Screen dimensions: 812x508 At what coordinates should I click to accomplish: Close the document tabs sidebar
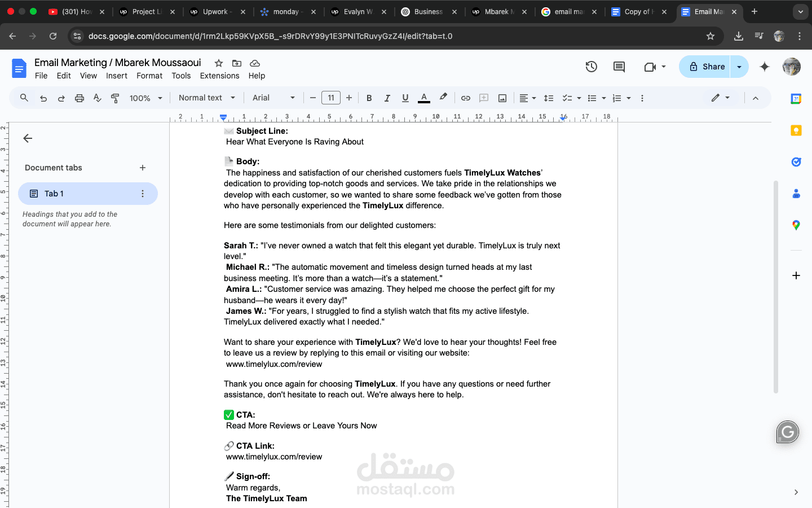coord(28,138)
